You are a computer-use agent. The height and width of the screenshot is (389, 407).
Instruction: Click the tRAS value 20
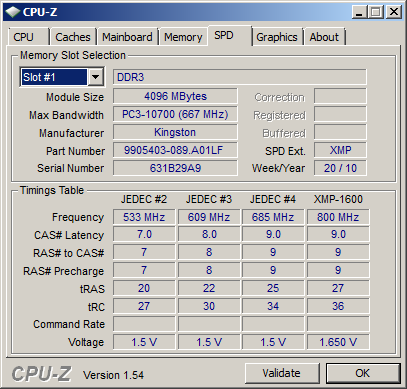[144, 288]
